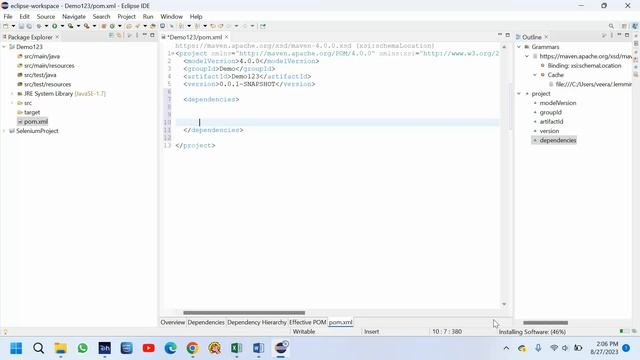Open the Help menu
This screenshot has height=360, width=640.
[196, 17]
